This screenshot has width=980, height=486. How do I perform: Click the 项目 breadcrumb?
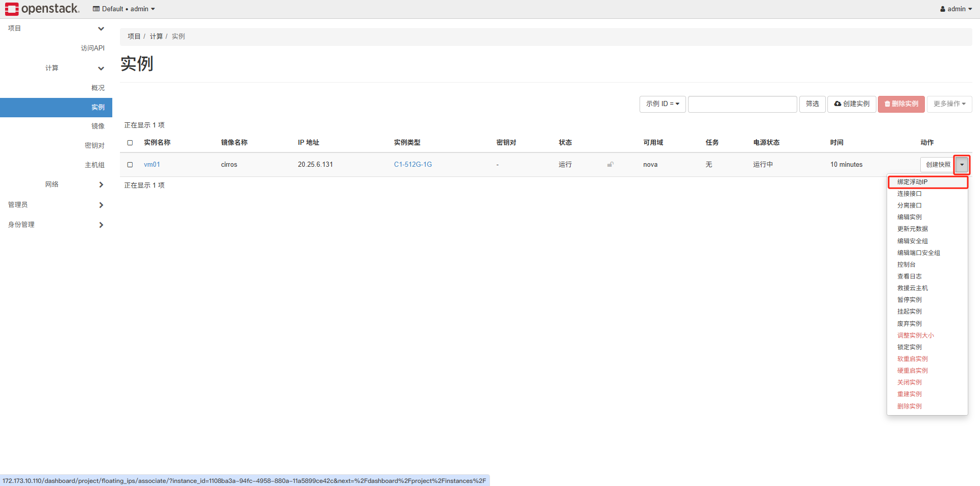pyautogui.click(x=134, y=37)
